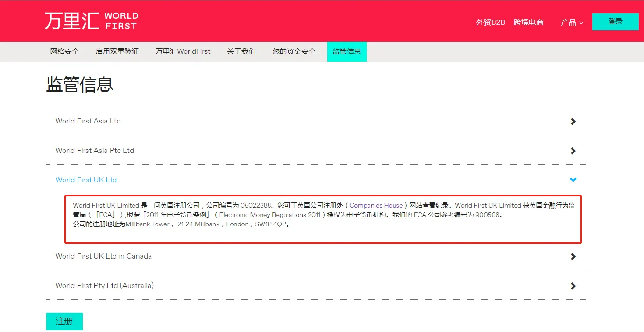Click the 监管信息 page heading
Screen dimensions: 644x332
click(x=80, y=84)
